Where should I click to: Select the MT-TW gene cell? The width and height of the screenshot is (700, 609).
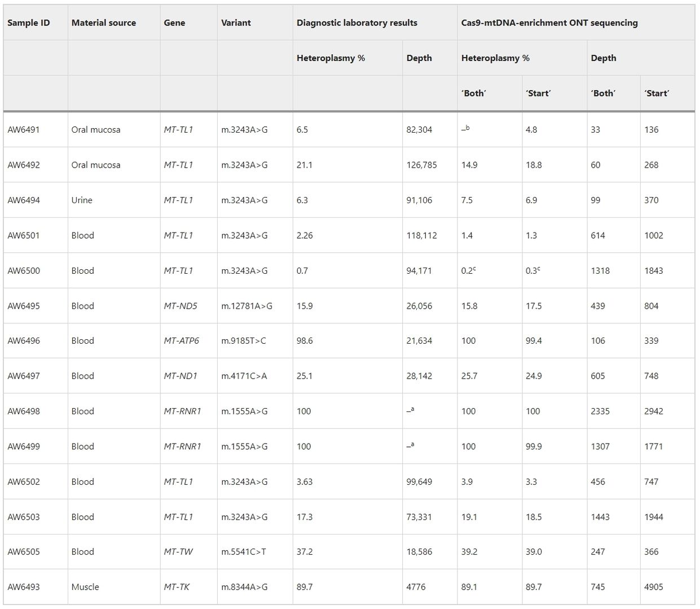point(178,552)
